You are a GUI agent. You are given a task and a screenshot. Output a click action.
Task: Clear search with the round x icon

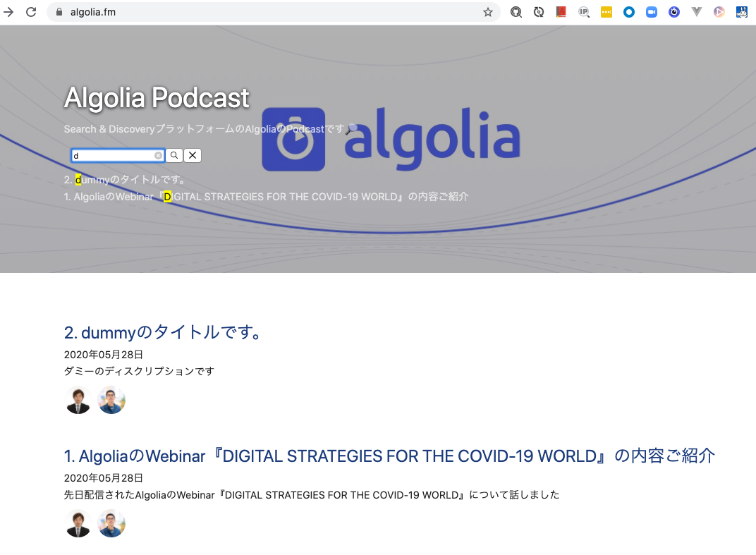[x=158, y=155]
